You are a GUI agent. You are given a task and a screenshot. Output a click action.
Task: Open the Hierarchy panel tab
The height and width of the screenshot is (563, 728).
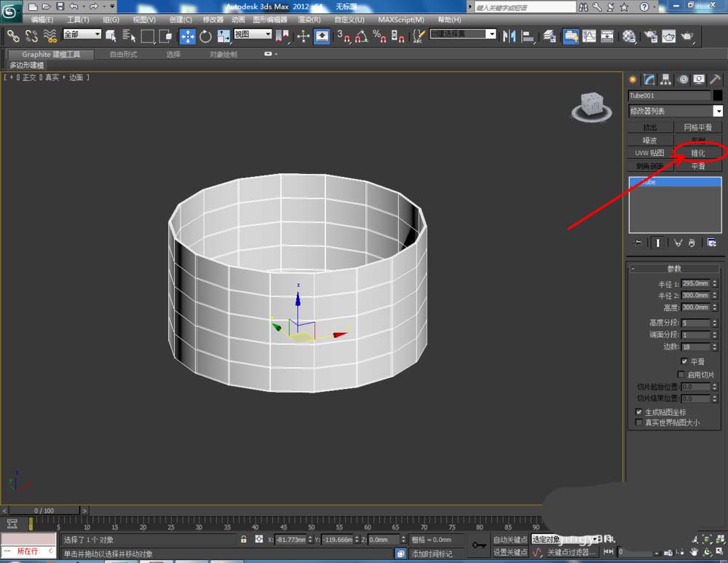click(x=665, y=79)
